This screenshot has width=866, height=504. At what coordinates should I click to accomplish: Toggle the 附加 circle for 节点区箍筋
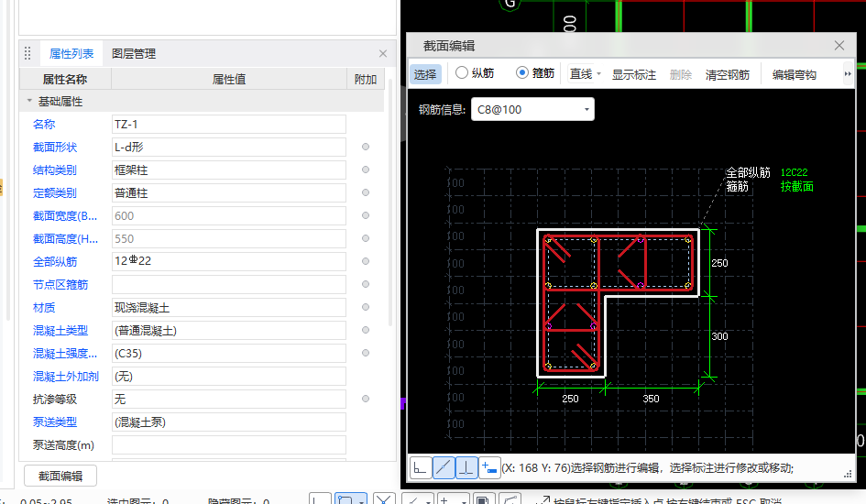click(366, 284)
